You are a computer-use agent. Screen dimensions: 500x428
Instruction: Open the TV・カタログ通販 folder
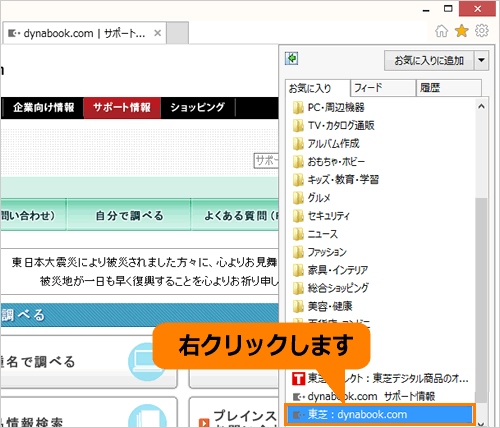pos(333,125)
